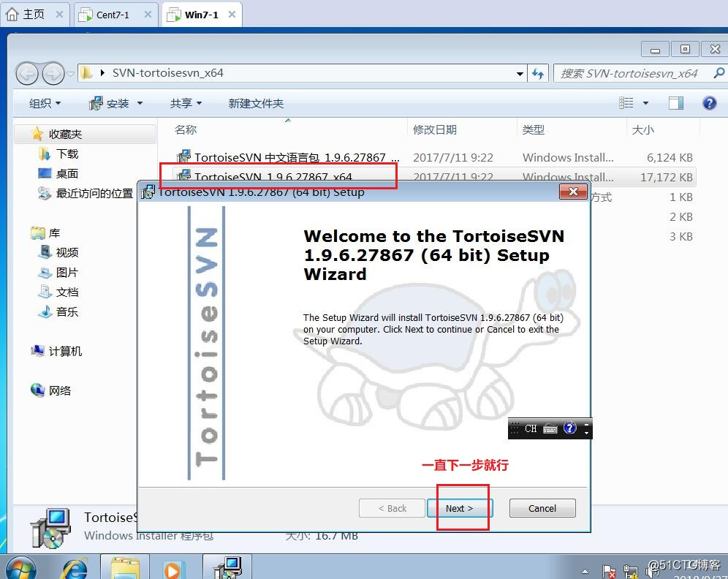This screenshot has height=579, width=728.
Task: Open Windows Explorer taskbar icon
Action: (x=126, y=567)
